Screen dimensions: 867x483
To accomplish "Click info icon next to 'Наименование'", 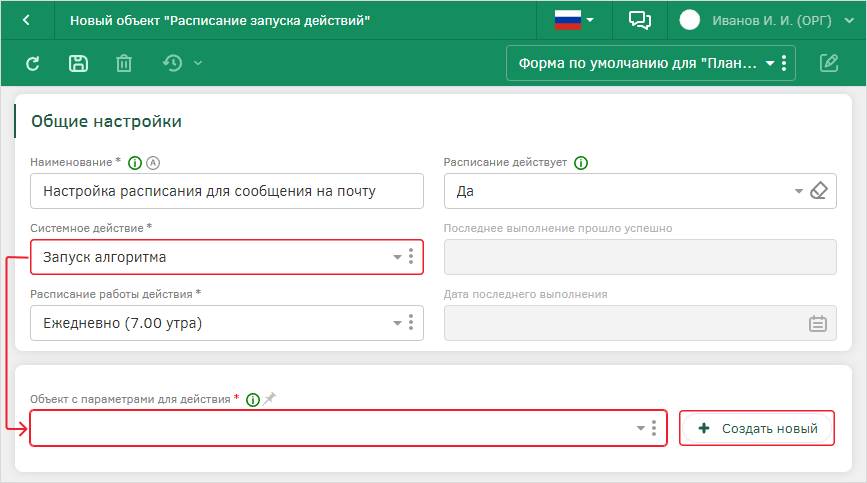I will click(x=135, y=163).
